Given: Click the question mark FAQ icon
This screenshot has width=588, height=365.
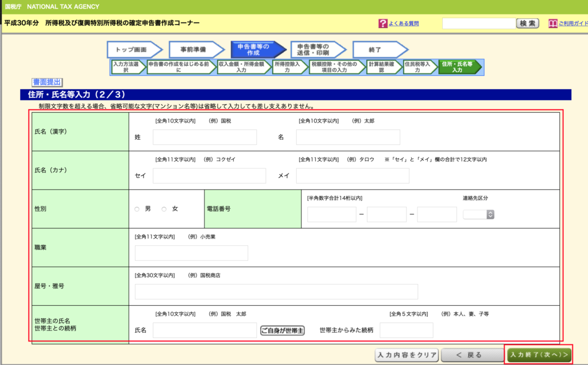Looking at the screenshot, I should [383, 24].
